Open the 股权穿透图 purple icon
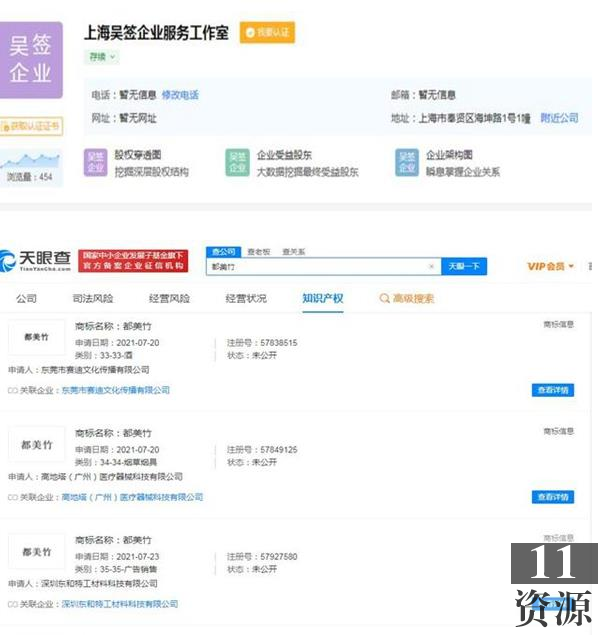Viewport: 605px width, 635px height. pos(96,163)
